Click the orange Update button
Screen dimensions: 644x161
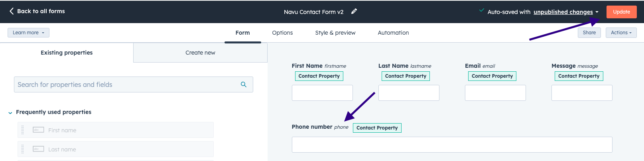pos(621,12)
